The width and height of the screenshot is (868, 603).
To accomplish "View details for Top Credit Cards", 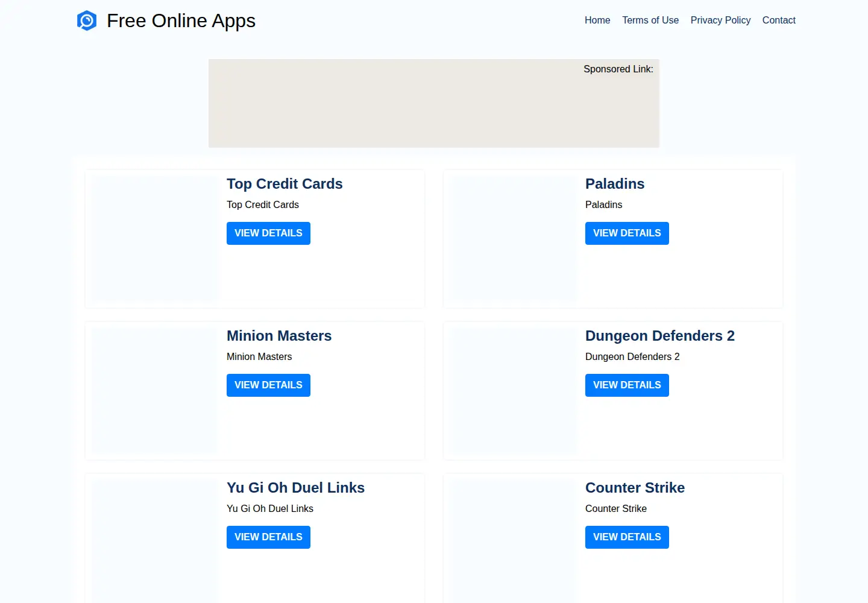I will 268,233.
